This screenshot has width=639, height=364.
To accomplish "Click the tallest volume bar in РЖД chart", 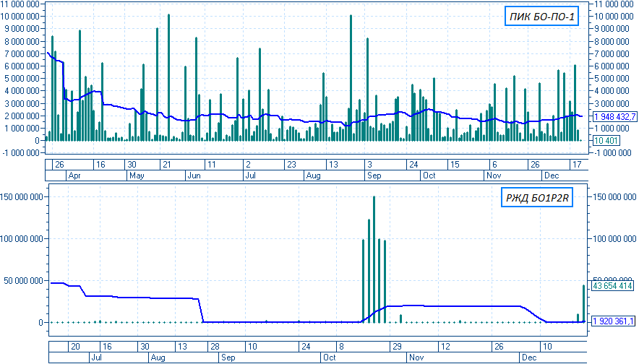I will pos(374,259).
